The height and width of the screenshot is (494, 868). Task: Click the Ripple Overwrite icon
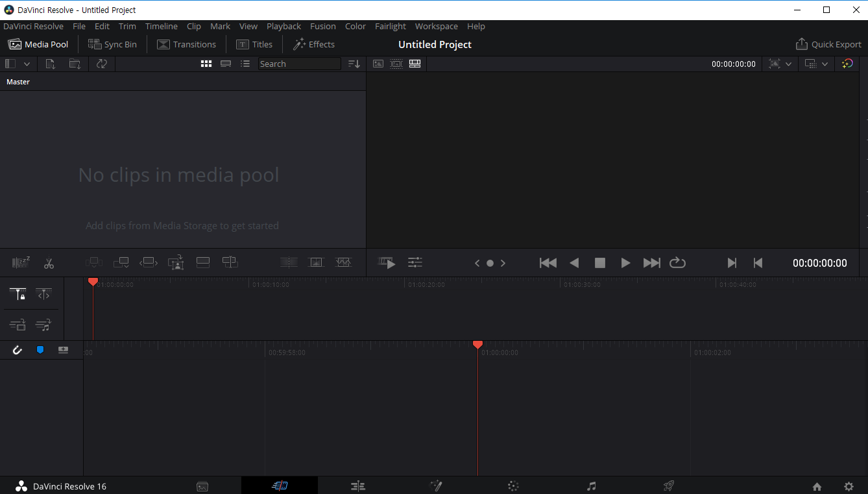[x=149, y=263]
